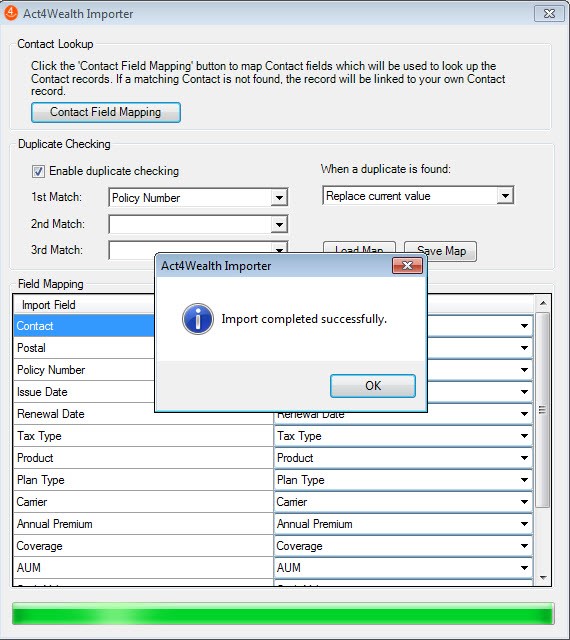Open mapping dropdown for Policy Number row
The height and width of the screenshot is (640, 570).
[x=524, y=370]
